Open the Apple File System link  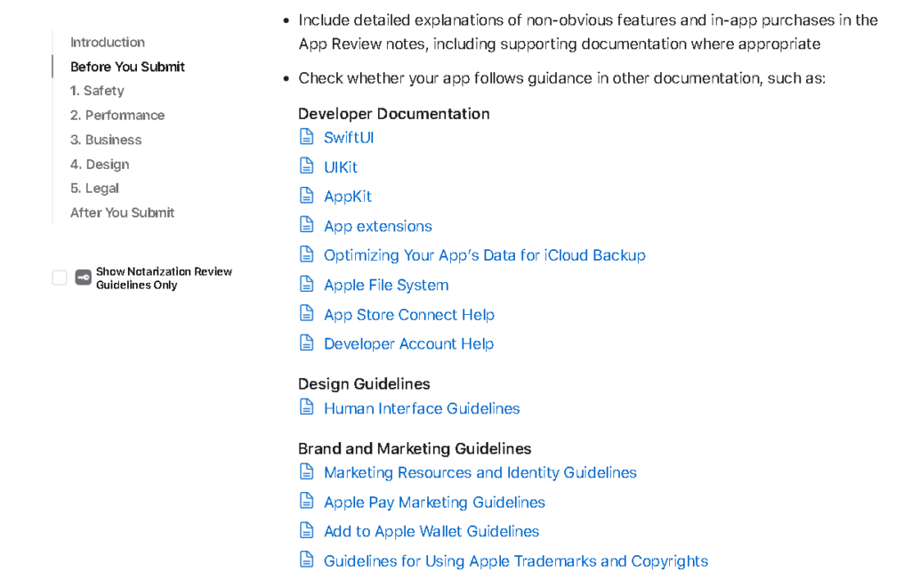[x=386, y=286]
